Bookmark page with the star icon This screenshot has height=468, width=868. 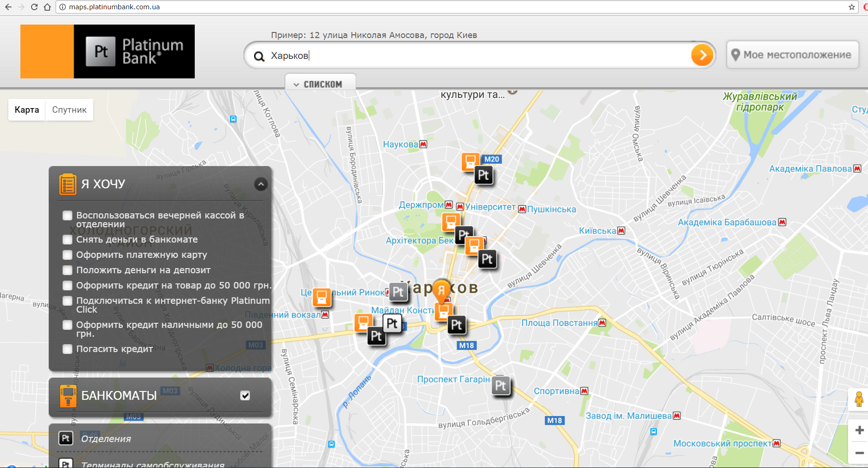pos(852,7)
